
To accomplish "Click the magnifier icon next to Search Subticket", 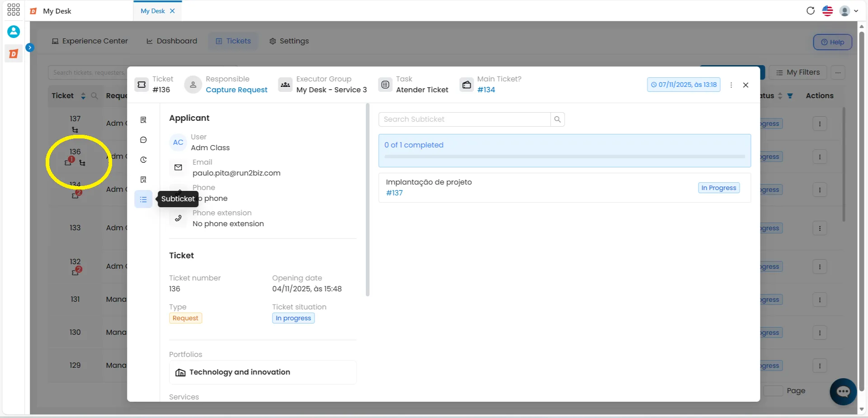I will pyautogui.click(x=557, y=119).
